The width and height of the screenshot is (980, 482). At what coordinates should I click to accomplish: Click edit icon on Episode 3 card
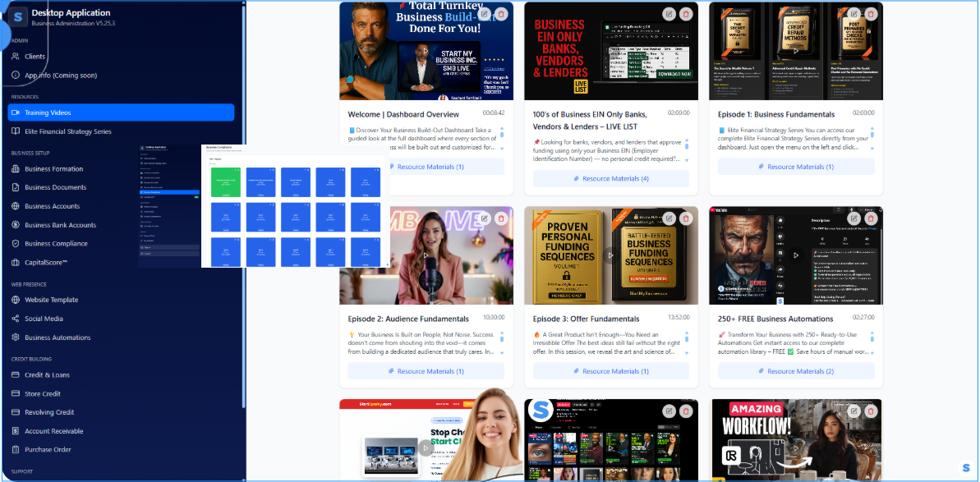[669, 218]
